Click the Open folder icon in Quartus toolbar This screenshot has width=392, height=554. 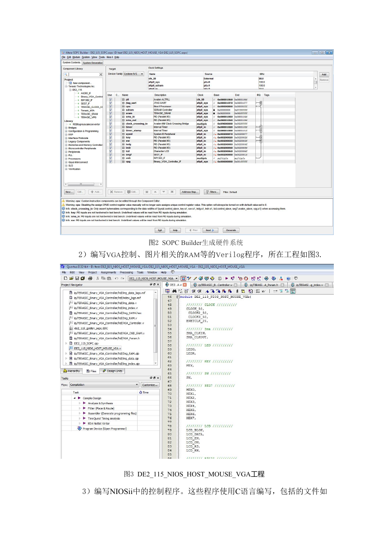(71, 278)
